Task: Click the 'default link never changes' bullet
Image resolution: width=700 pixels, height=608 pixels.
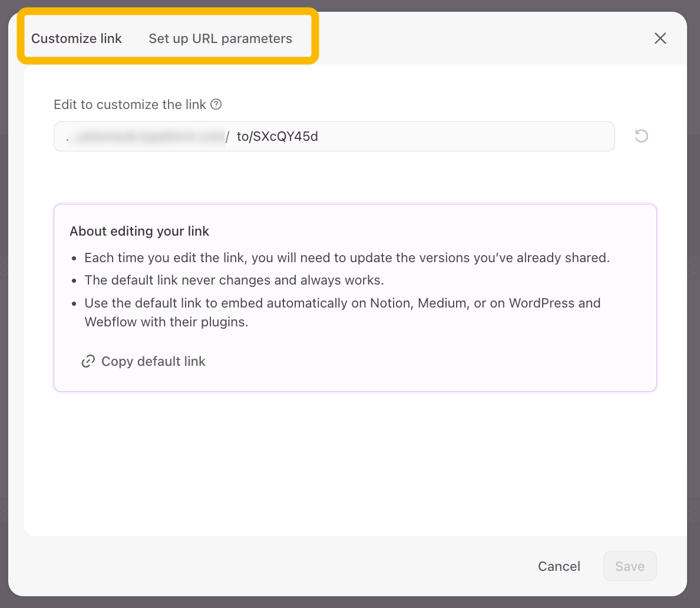Action: [234, 280]
